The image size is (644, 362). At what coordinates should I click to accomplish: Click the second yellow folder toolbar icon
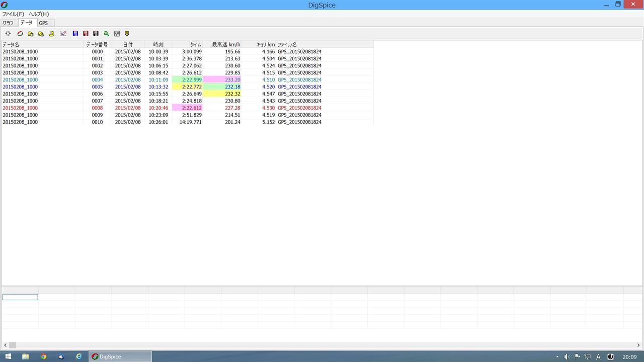coord(41,34)
